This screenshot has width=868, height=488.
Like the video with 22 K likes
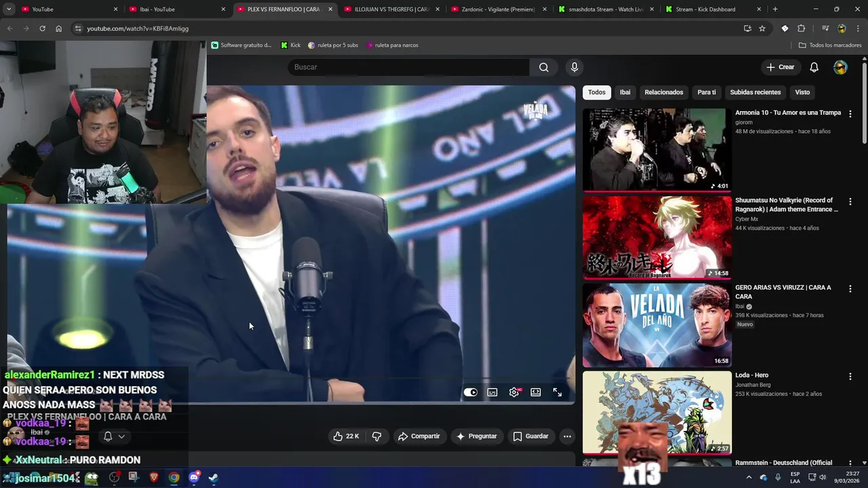[x=346, y=436]
